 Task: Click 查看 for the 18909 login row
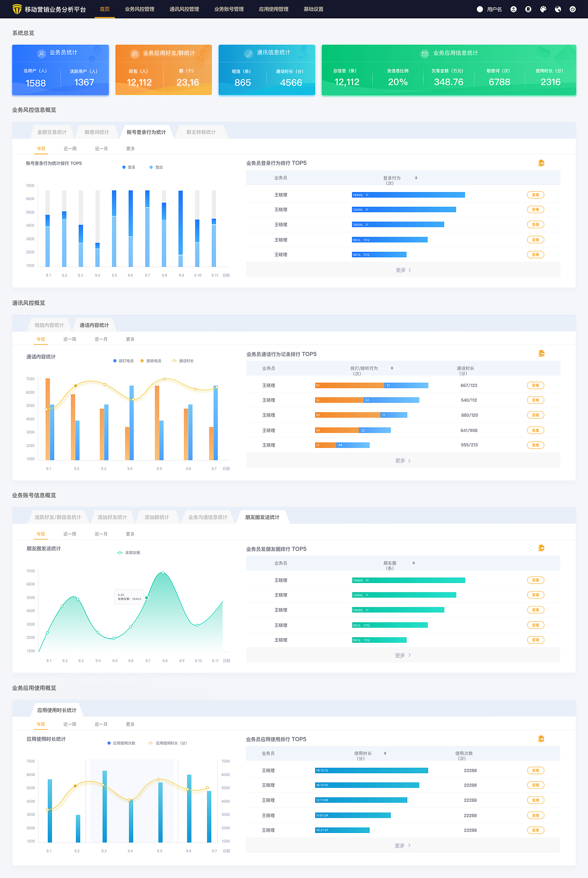[536, 195]
